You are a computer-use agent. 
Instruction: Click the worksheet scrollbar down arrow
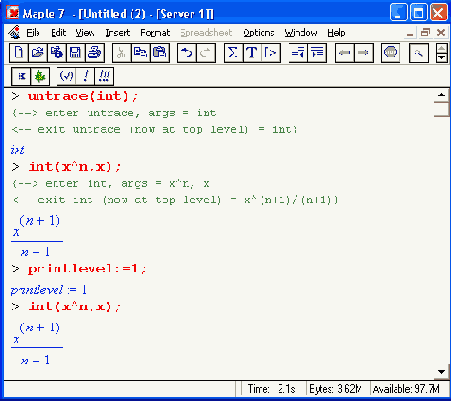pos(441,372)
